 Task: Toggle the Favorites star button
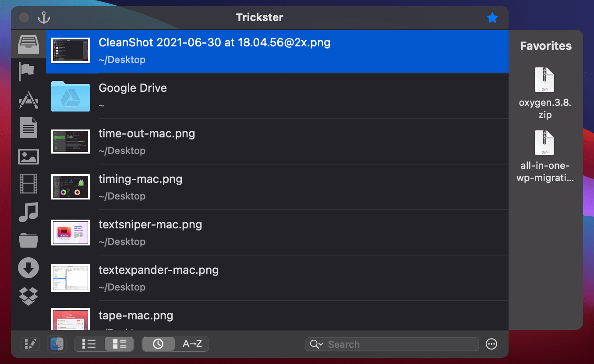(x=492, y=17)
